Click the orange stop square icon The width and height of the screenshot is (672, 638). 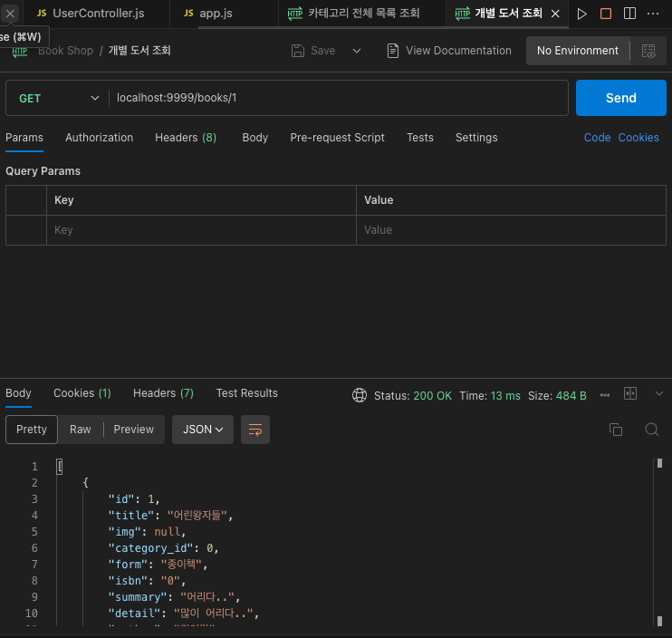pyautogui.click(x=606, y=14)
